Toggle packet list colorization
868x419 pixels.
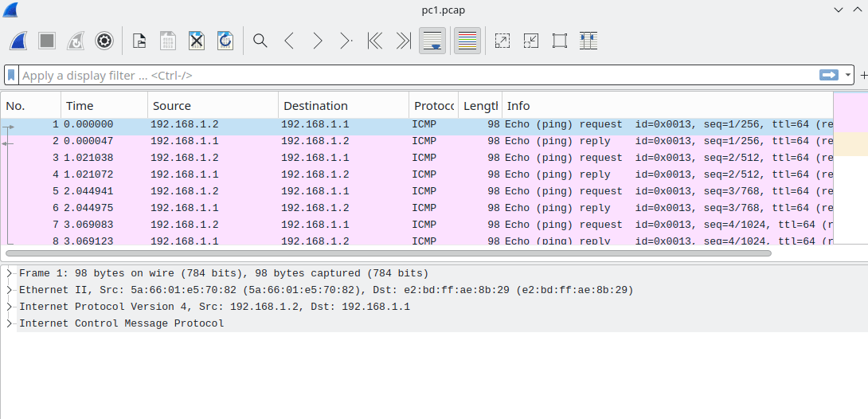click(x=467, y=41)
